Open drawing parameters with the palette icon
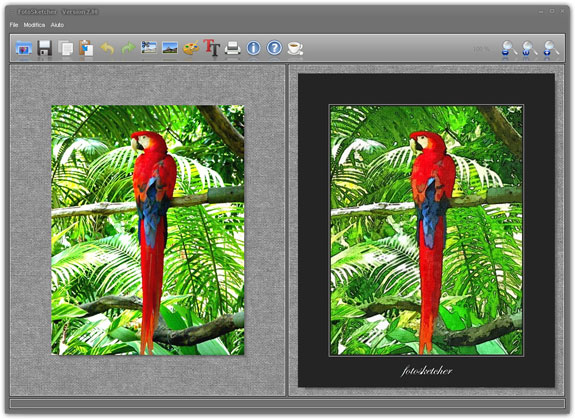 pos(191,48)
